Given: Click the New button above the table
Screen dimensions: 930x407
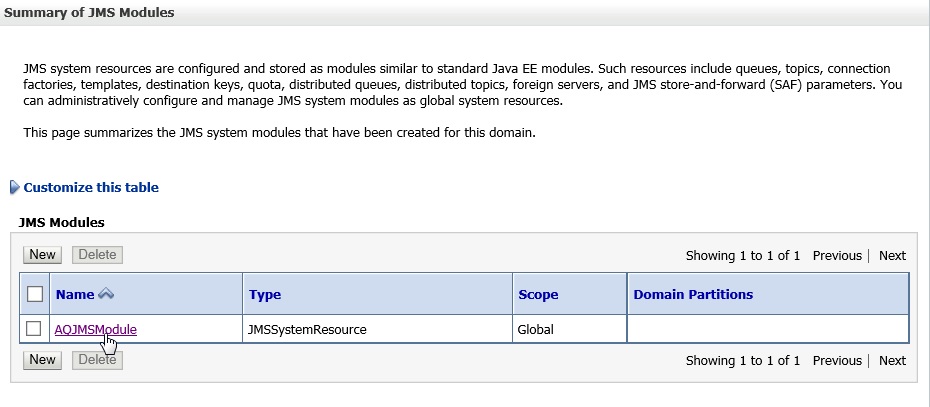Looking at the screenshot, I should pos(42,255).
